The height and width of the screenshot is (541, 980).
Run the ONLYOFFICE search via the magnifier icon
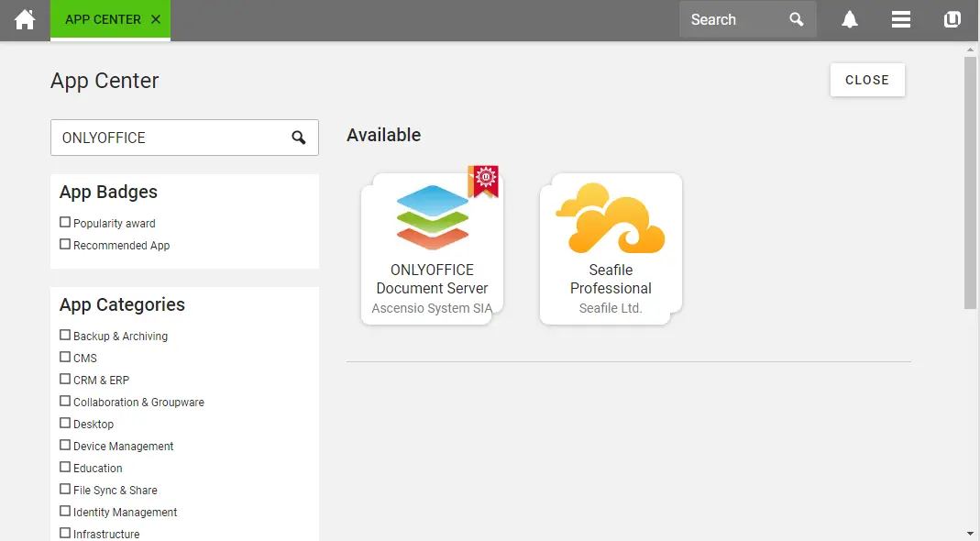pyautogui.click(x=298, y=138)
